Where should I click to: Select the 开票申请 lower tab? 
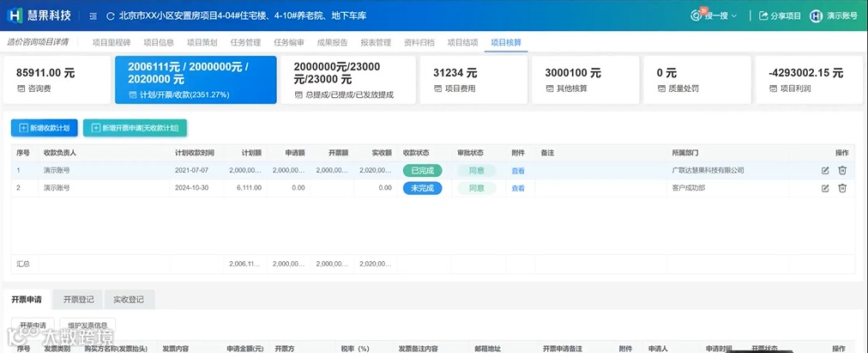pyautogui.click(x=27, y=299)
